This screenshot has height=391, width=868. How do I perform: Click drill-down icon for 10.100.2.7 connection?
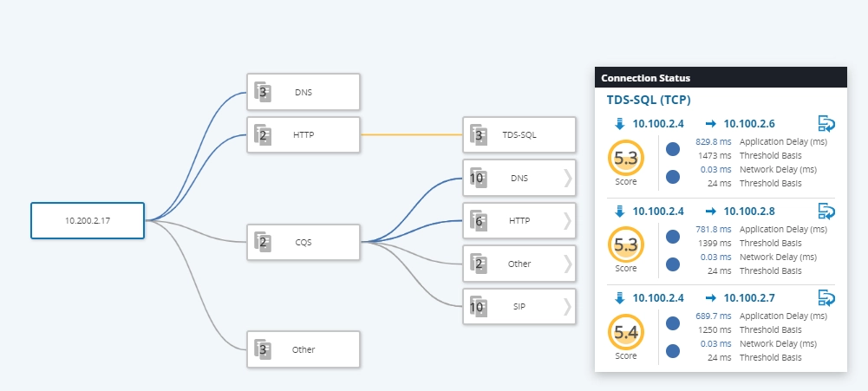tap(826, 298)
